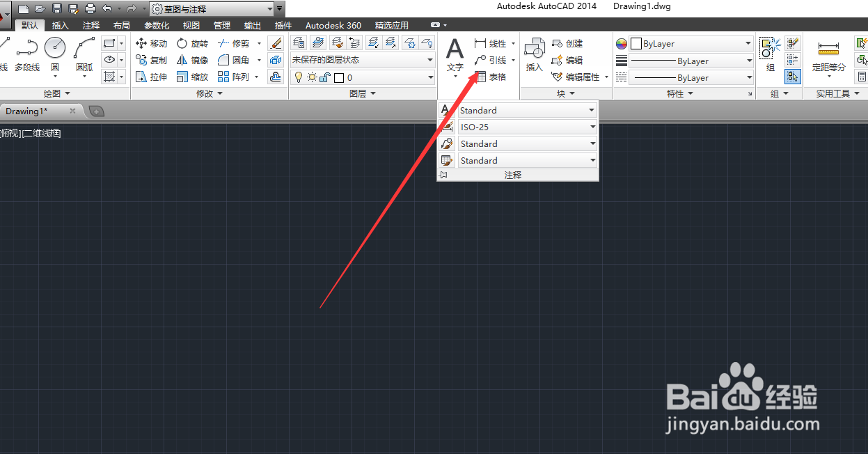
Task: Select the 多段线 polyline tool
Action: (x=27, y=56)
